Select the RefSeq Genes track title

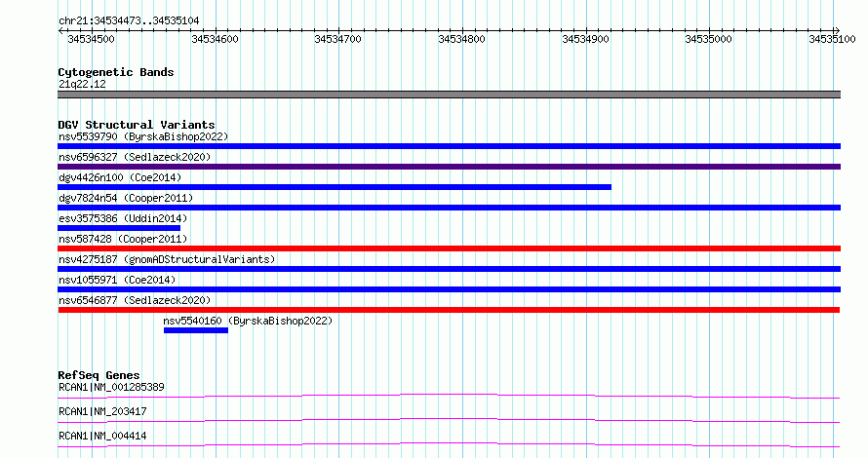pyautogui.click(x=99, y=375)
